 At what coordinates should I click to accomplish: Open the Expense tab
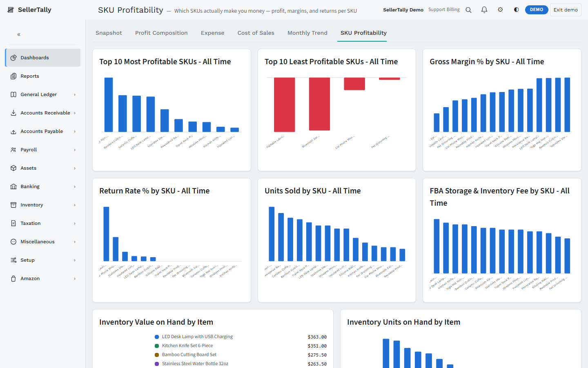click(x=212, y=33)
